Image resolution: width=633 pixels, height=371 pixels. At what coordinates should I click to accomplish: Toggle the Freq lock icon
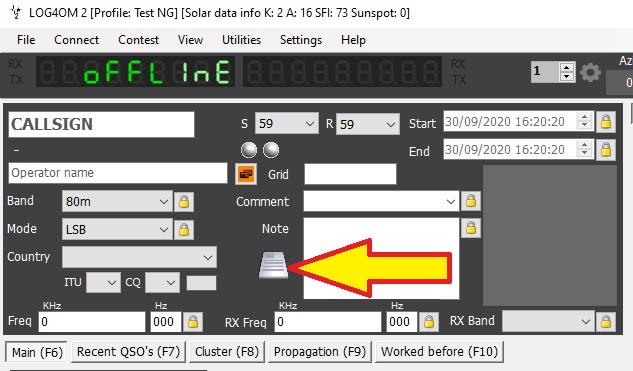[x=193, y=322]
